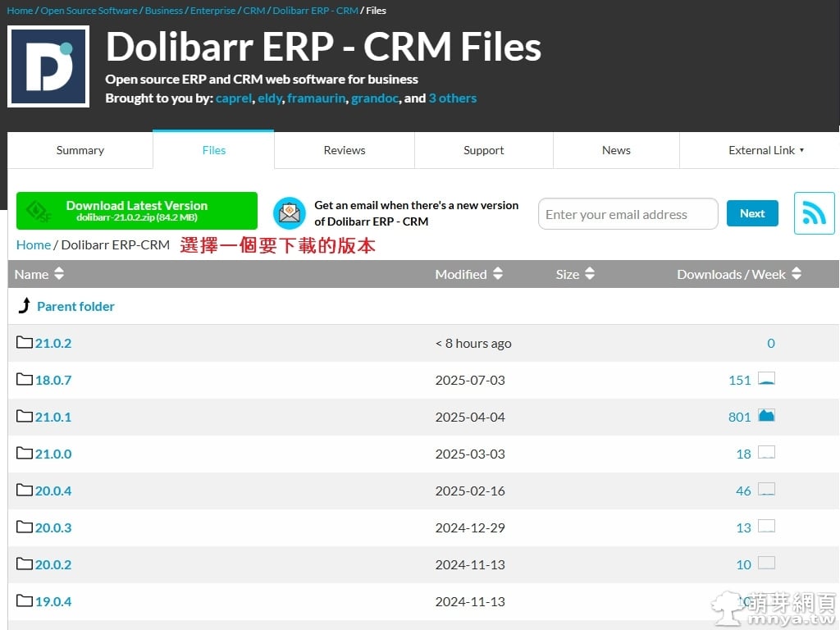This screenshot has height=630, width=840.
Task: Open download stats chart for 18.0.7
Action: click(766, 379)
